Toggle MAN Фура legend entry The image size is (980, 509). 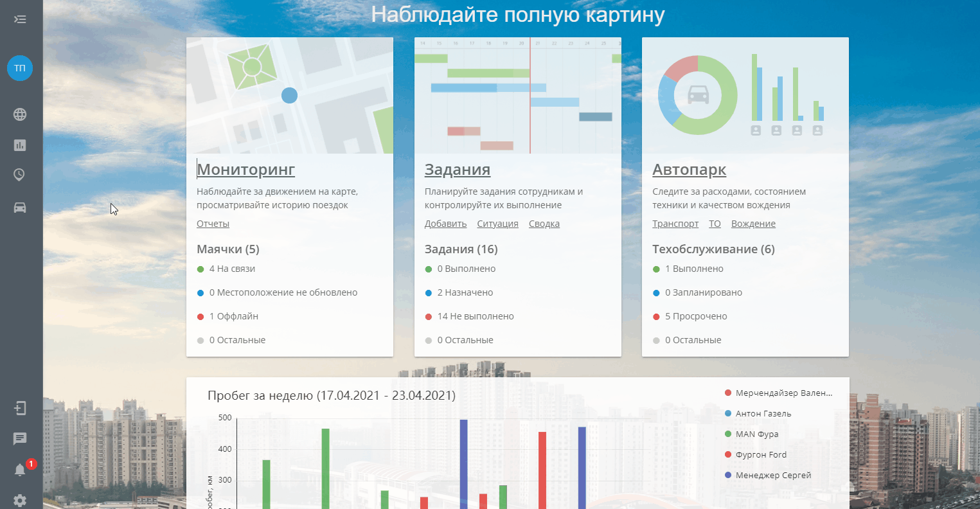751,434
